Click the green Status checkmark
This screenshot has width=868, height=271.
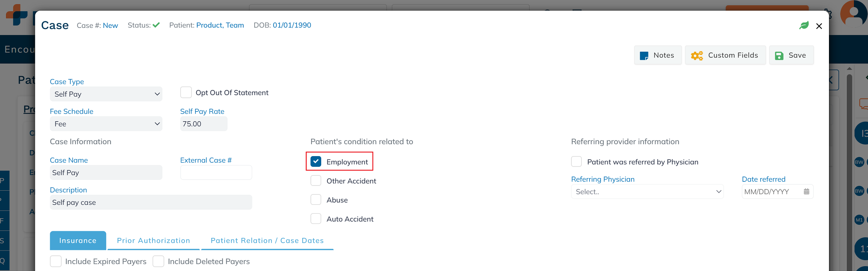pyautogui.click(x=156, y=25)
